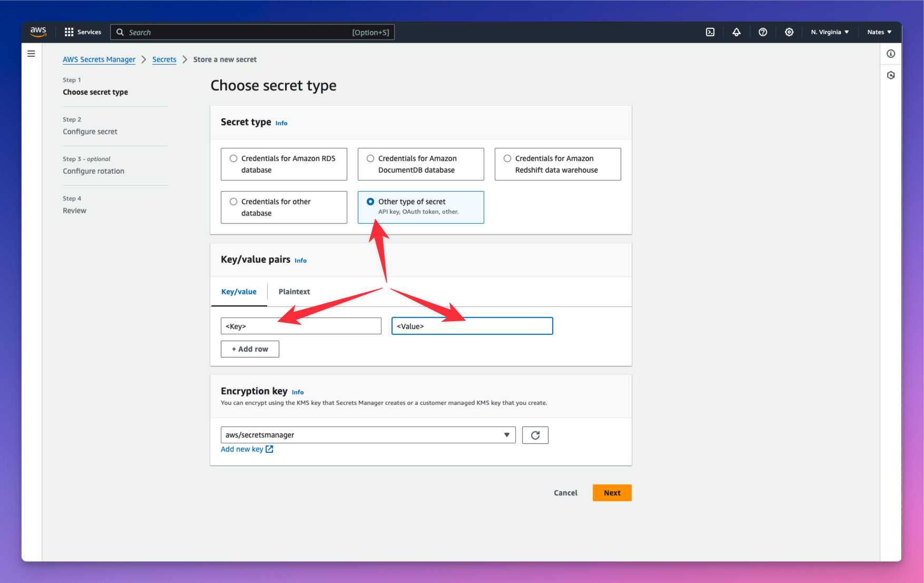Screen dimensions: 924x583
Task: Open the Nates account dropdown
Action: coord(879,32)
